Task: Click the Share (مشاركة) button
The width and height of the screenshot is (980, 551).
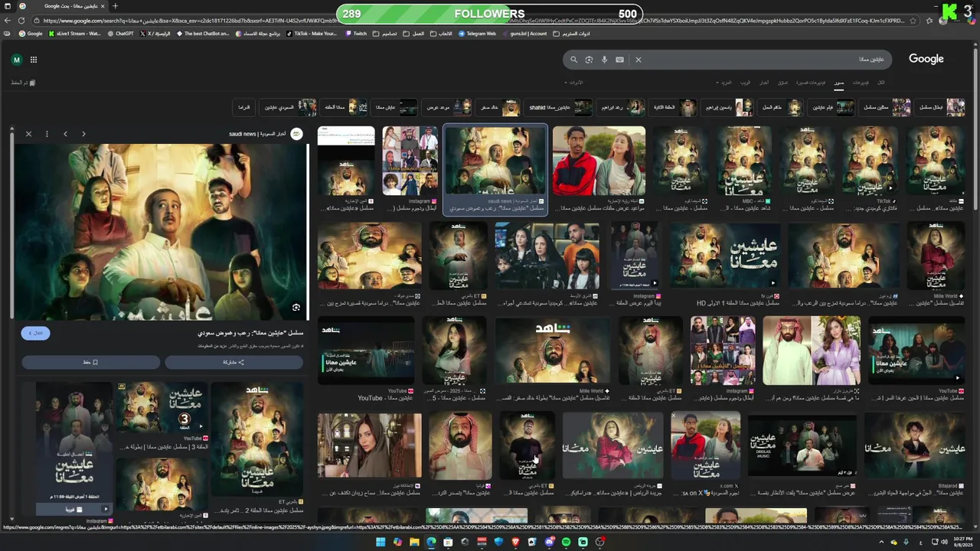Action: [234, 362]
